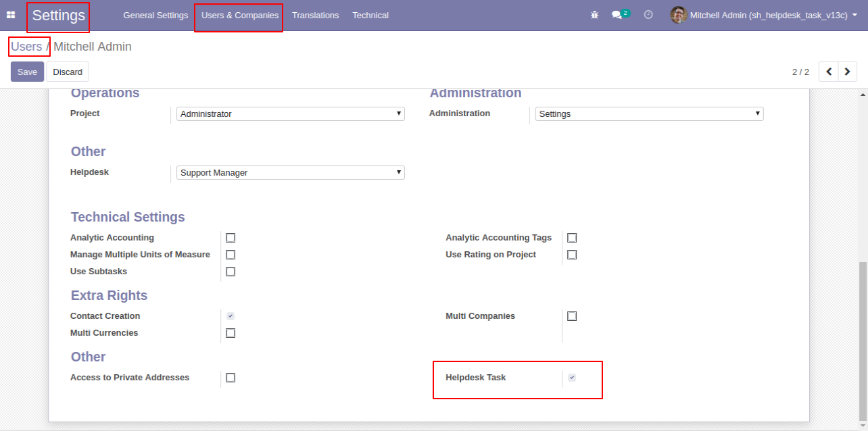868x431 pixels.
Task: Expand the Administration Settings dropdown
Action: click(x=650, y=114)
